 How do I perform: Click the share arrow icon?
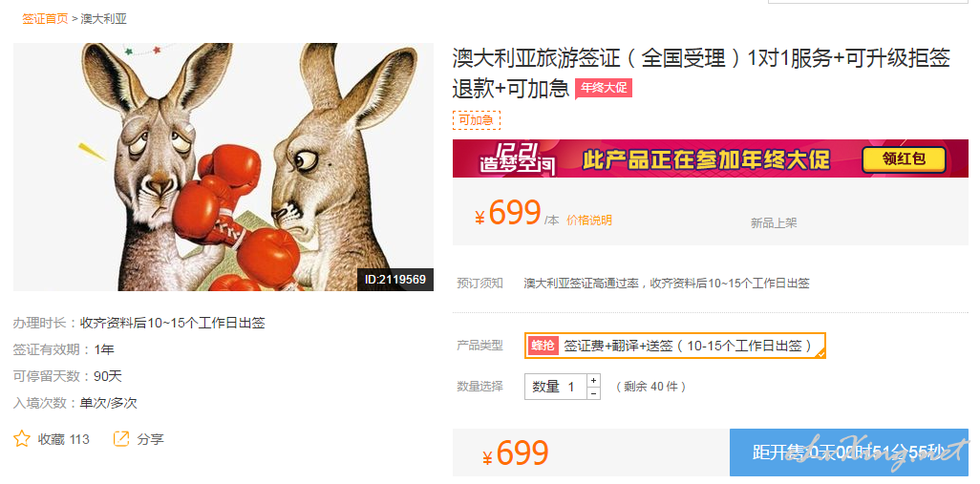[x=120, y=439]
